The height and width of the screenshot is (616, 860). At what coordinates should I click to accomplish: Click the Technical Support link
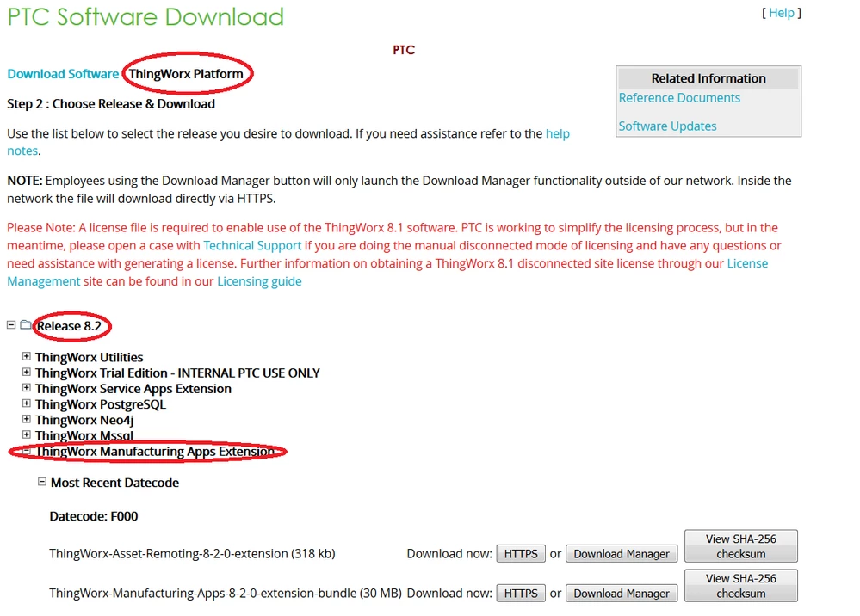(252, 245)
